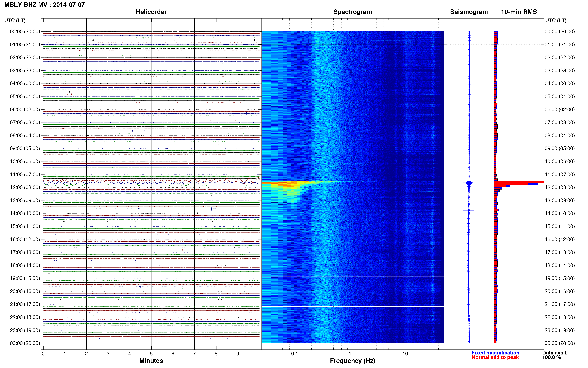This screenshot has height=368, width=588.
Task: Click left time label '23:00 (19:00)'
Action: tap(25, 330)
